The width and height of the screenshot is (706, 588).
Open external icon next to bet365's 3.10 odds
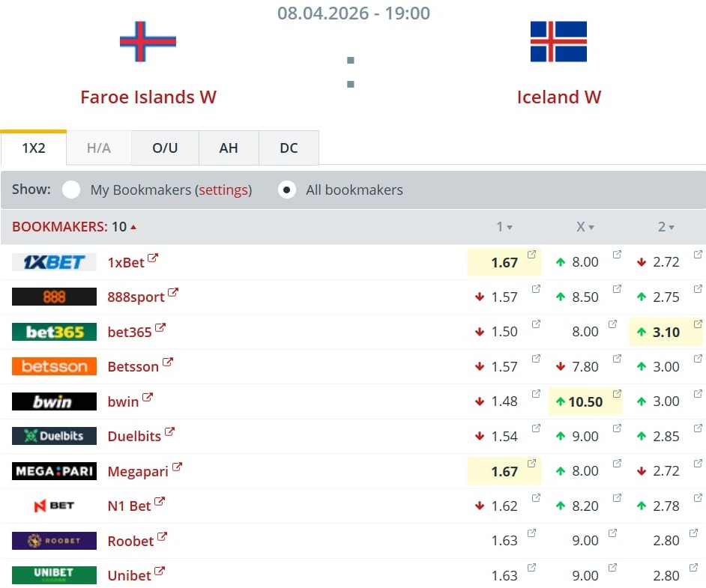click(x=698, y=324)
